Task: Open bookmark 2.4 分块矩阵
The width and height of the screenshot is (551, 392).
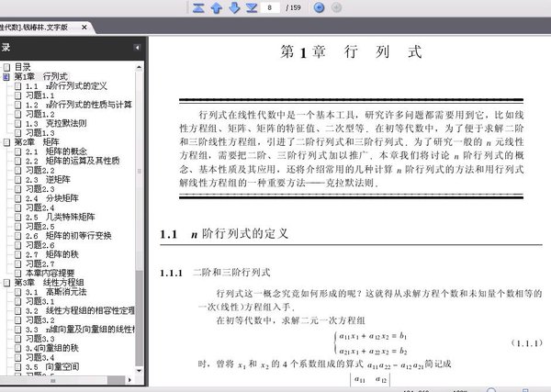Action: [x=51, y=198]
